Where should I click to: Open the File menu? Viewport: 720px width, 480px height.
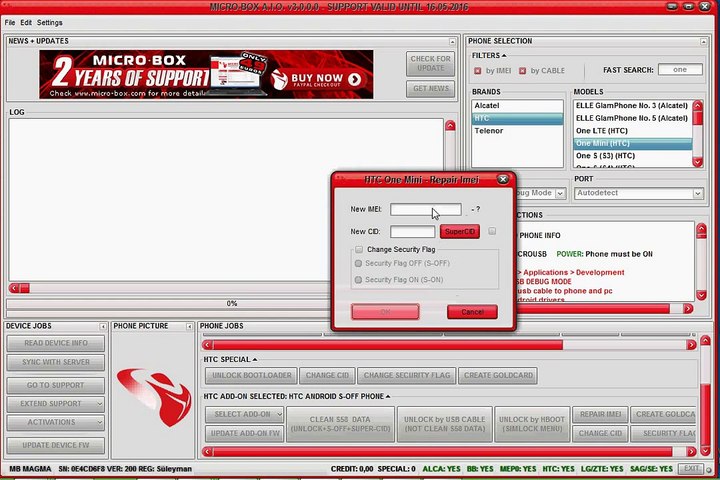pyautogui.click(x=10, y=23)
